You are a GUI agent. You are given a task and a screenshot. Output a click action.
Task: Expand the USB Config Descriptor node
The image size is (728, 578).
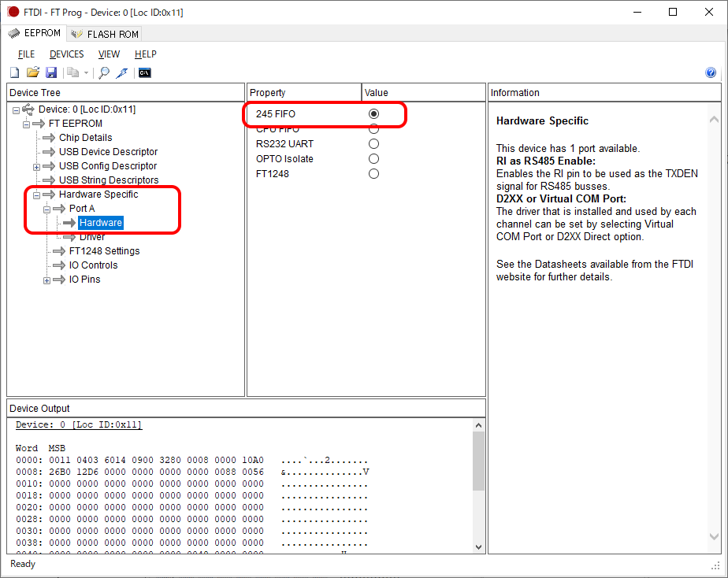point(36,166)
